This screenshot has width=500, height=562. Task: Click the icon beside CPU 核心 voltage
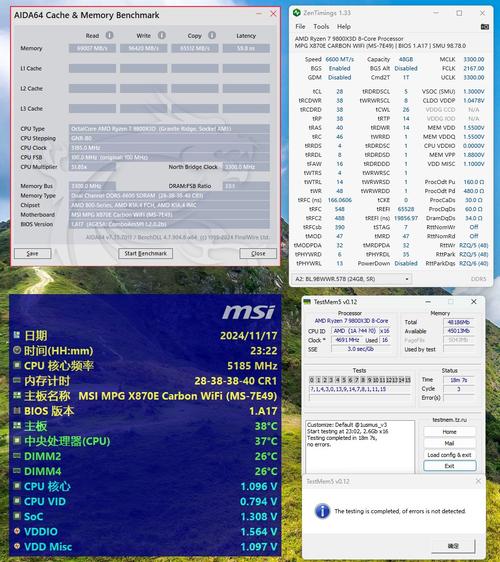click(17, 486)
